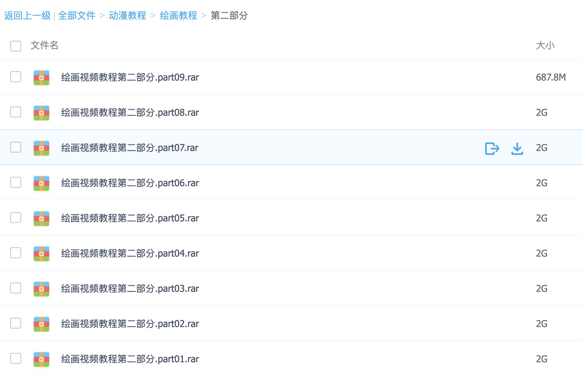Open file 绘画视频教程第二部分.part06.rar
Image resolution: width=583 pixels, height=392 pixels.
[130, 183]
